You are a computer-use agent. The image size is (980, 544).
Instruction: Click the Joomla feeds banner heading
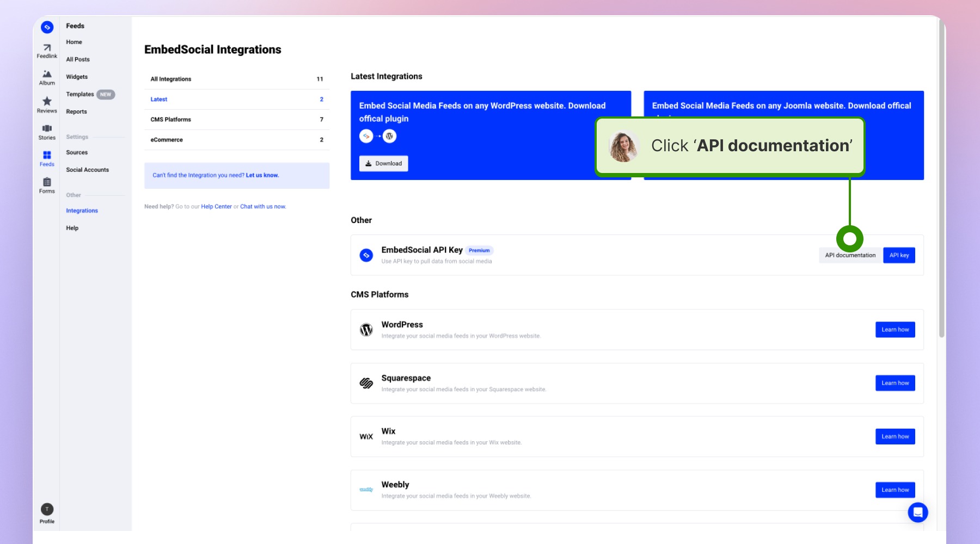pyautogui.click(x=781, y=106)
